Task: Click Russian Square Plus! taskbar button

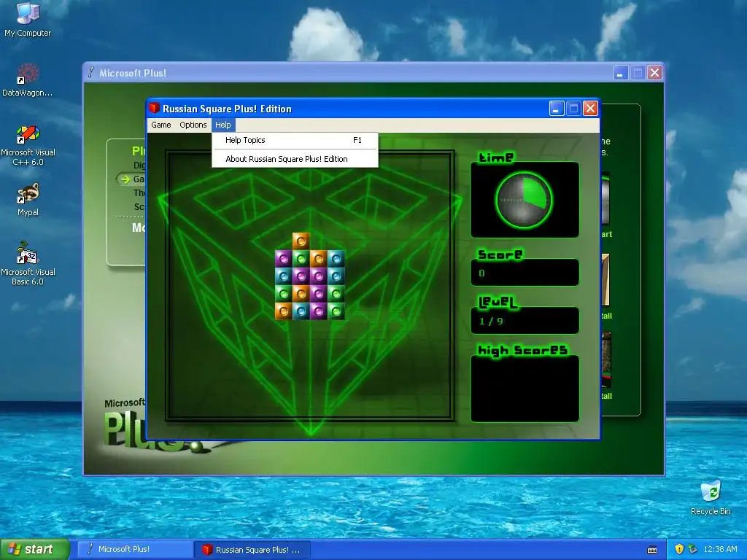Action: 252,550
